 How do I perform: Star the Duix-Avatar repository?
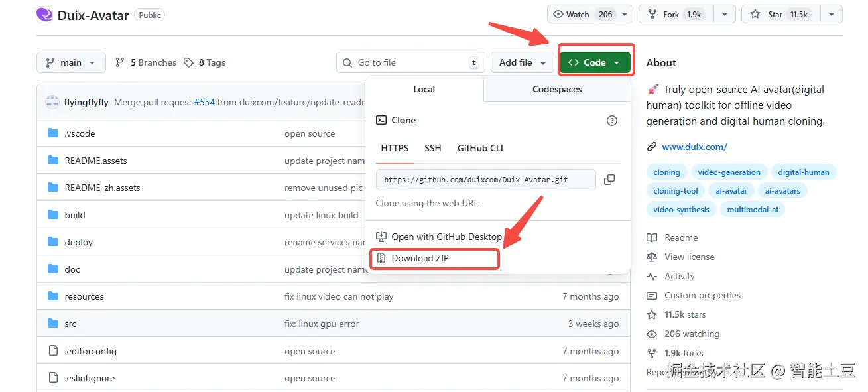pos(780,14)
